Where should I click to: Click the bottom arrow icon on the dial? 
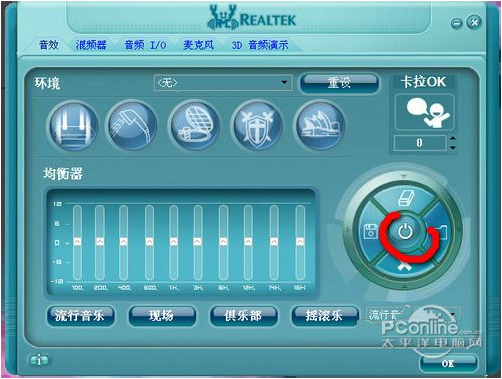[x=405, y=266]
